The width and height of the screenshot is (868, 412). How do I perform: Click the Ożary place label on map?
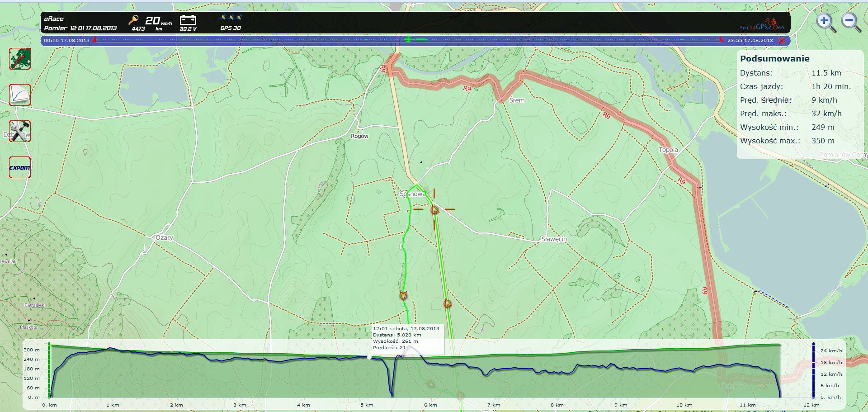(164, 237)
